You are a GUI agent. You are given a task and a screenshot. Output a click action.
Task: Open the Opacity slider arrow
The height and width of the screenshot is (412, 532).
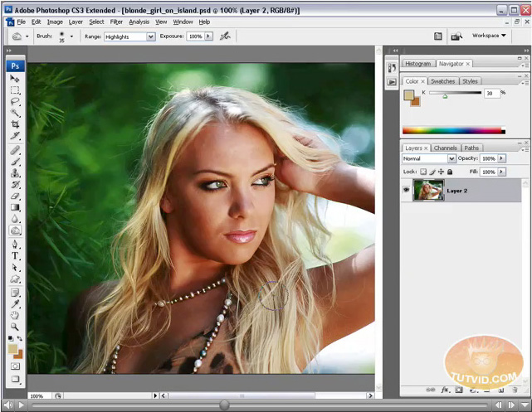pos(501,158)
